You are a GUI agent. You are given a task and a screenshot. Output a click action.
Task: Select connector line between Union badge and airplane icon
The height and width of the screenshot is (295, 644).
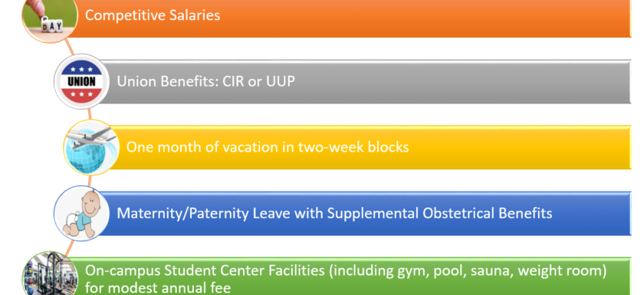click(x=89, y=114)
